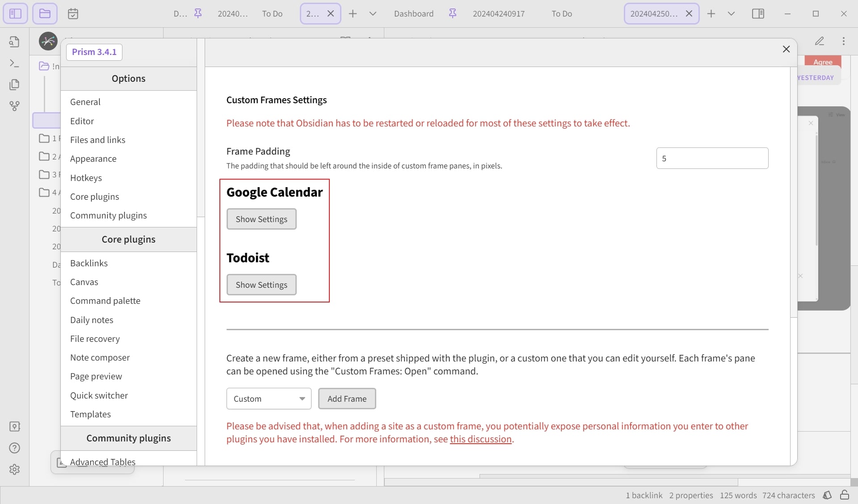Click the vault profile avatar icon

tap(48, 41)
